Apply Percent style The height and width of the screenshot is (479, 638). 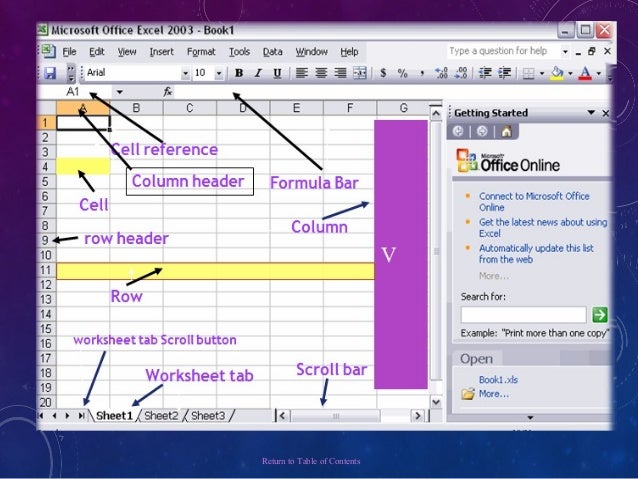[x=402, y=73]
